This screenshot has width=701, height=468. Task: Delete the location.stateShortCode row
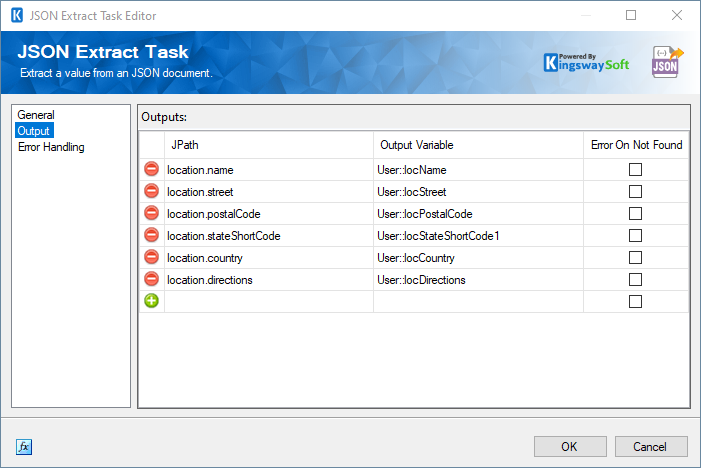(x=151, y=236)
